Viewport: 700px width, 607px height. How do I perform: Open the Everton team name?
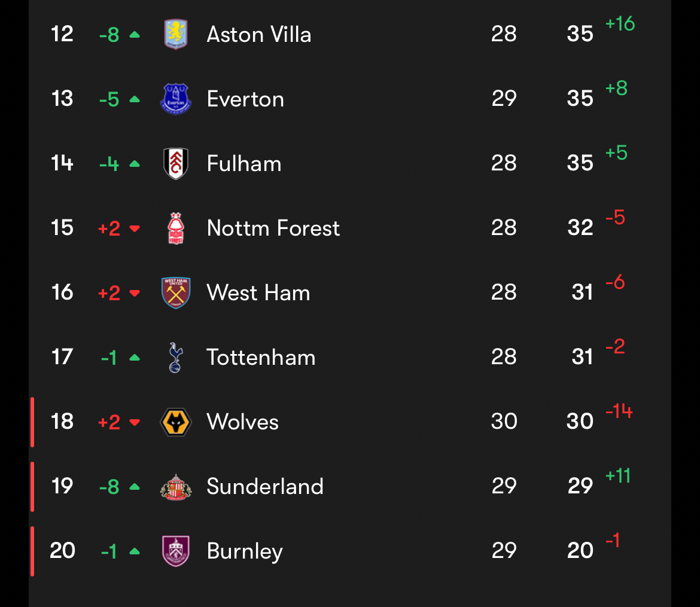[x=245, y=99]
